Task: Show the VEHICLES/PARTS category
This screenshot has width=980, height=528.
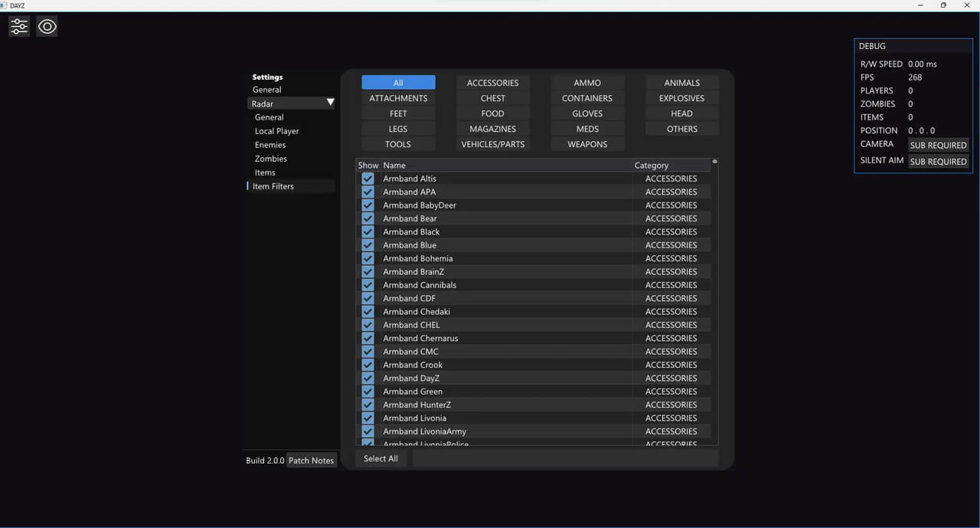Action: [492, 144]
